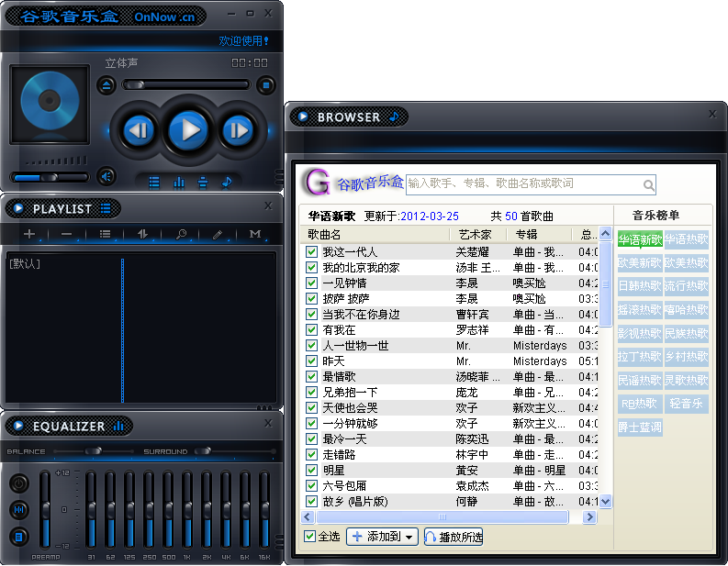
Task: Toggle equalizer window via bars icon
Action: point(179,183)
